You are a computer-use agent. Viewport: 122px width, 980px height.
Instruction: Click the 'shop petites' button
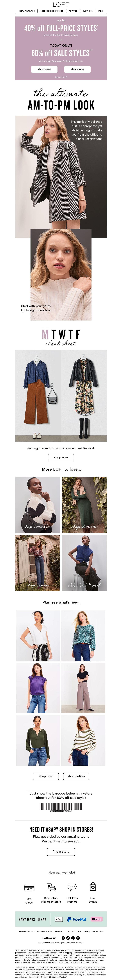(x=76, y=776)
